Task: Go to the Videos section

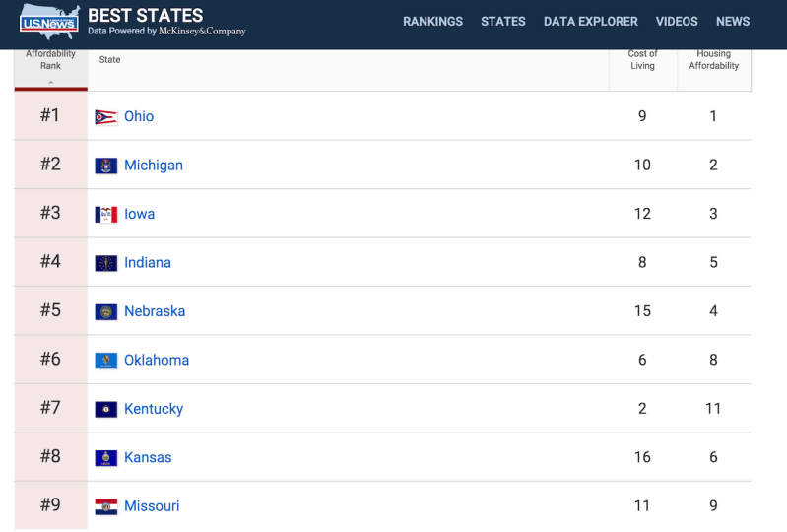Action: coord(677,22)
